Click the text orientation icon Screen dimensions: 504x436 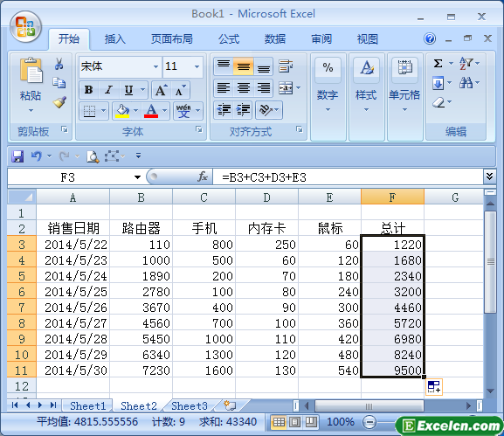(266, 110)
